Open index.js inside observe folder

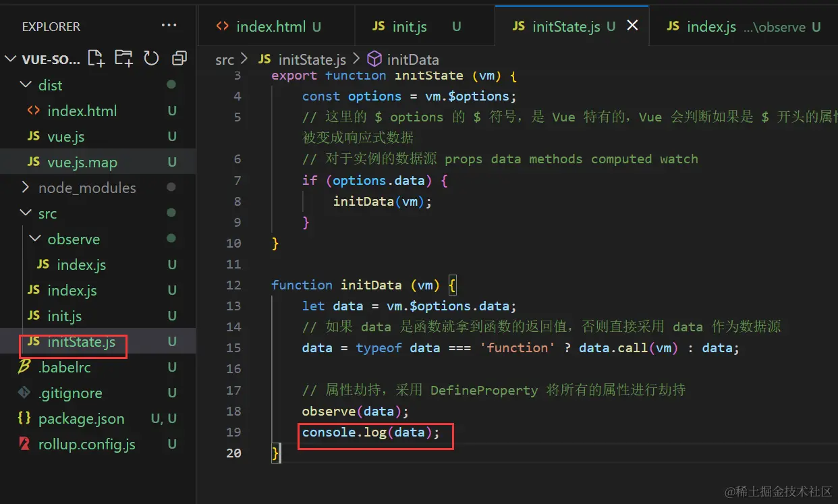(x=81, y=264)
